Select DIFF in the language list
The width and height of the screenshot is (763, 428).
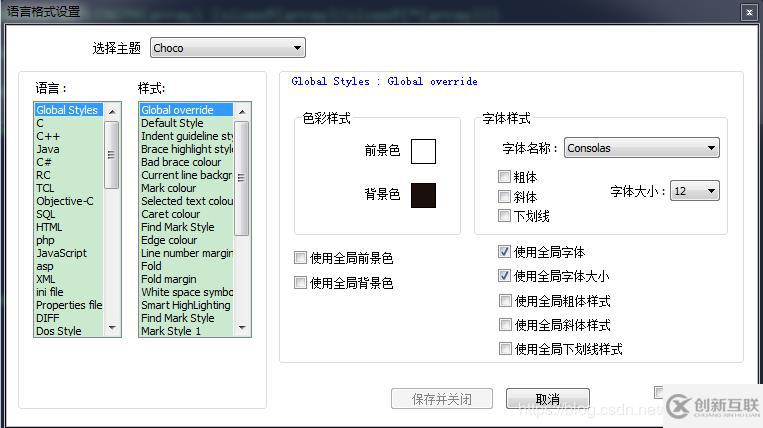pyautogui.click(x=69, y=318)
